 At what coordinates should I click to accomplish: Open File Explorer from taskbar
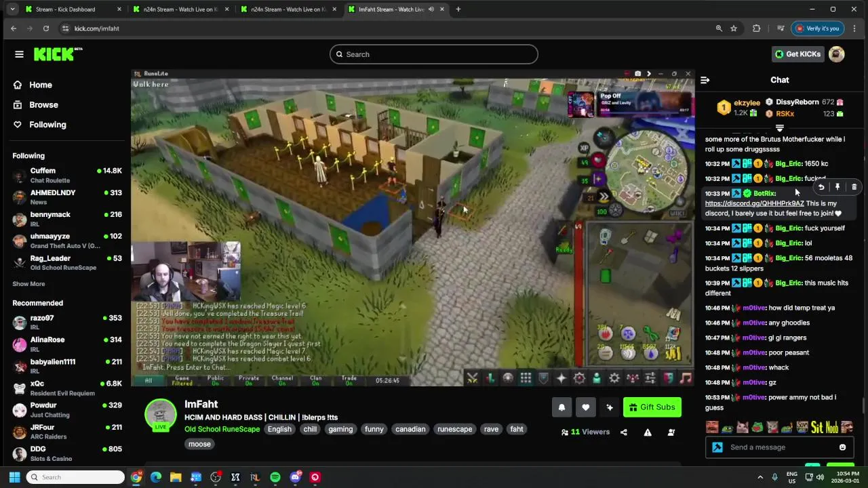[176, 477]
